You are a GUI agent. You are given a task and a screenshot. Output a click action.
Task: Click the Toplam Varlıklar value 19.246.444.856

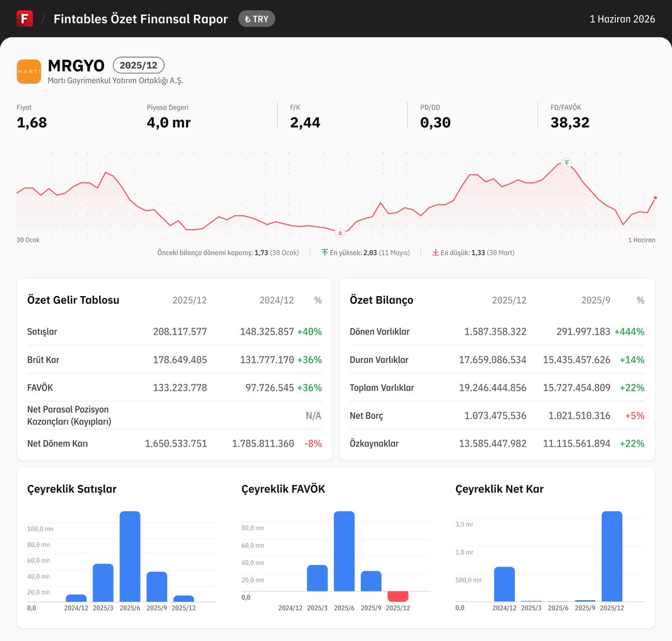pyautogui.click(x=493, y=387)
